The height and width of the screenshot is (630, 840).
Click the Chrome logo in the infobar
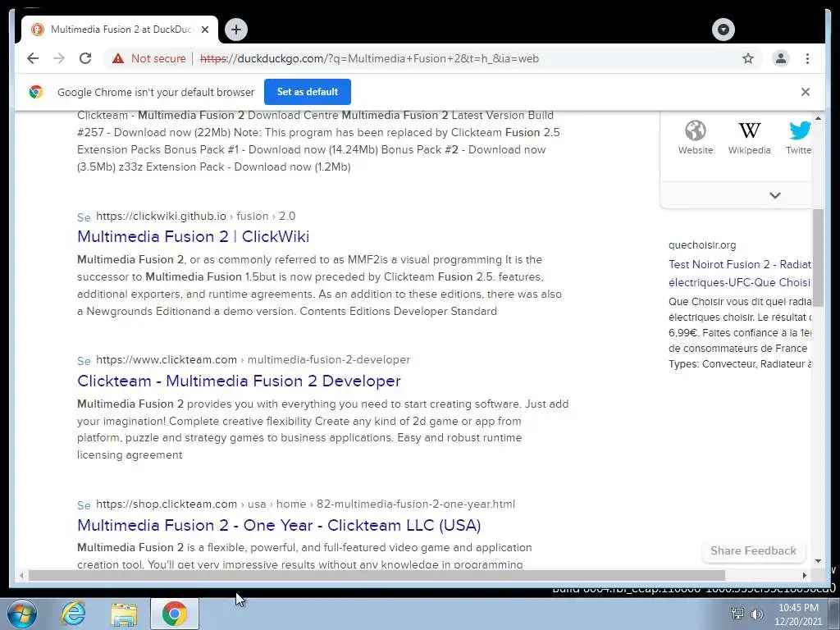click(x=36, y=92)
